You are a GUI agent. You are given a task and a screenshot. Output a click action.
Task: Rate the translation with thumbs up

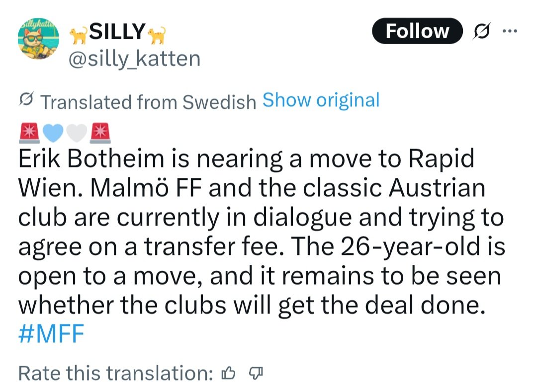[x=229, y=373]
